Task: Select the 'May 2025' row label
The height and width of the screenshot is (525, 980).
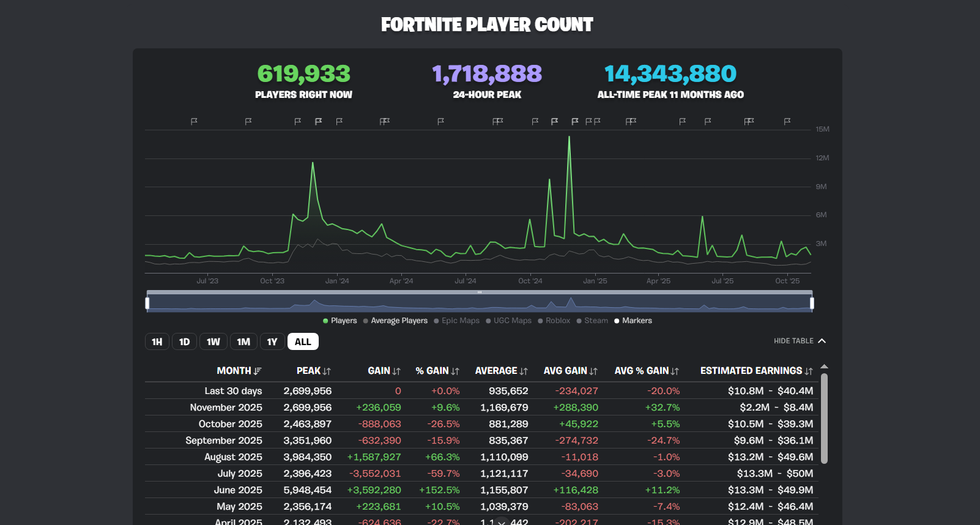Action: (239, 507)
